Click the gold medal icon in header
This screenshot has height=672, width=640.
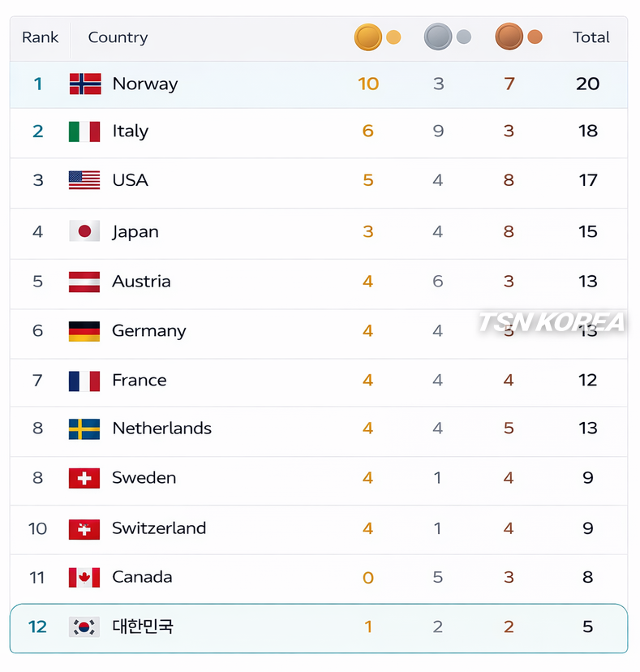coord(368,37)
